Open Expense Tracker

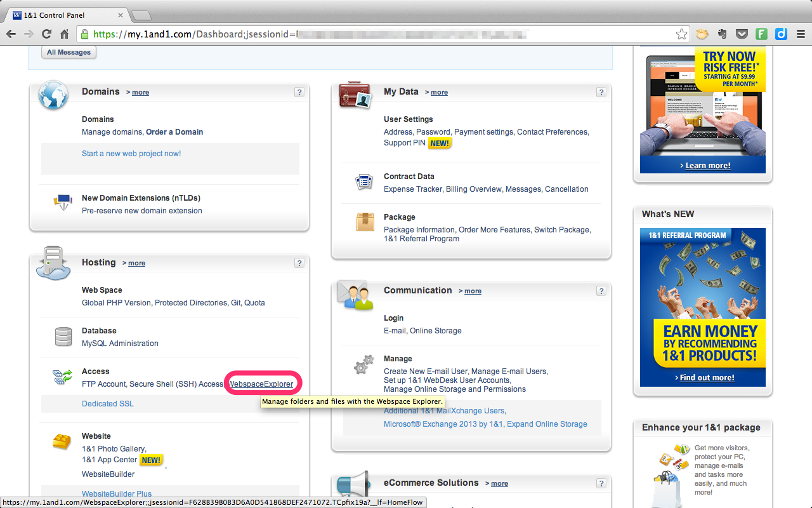pos(412,189)
